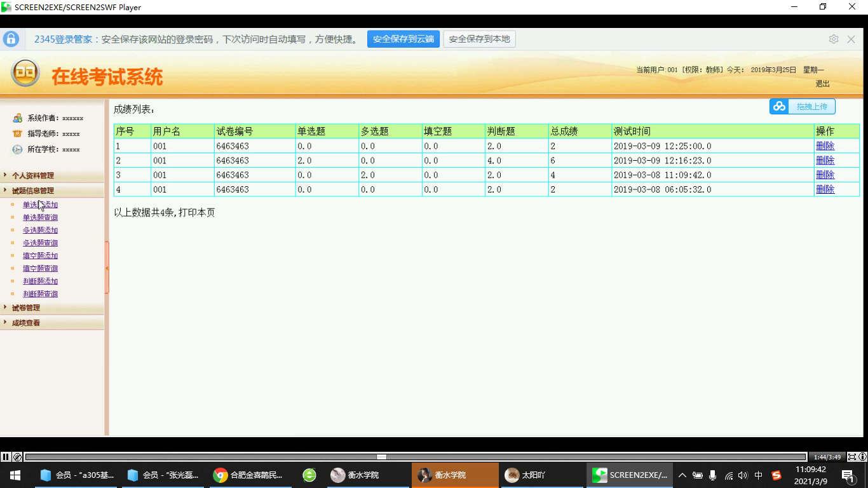868x488 pixels.
Task: Open the highlighted 衡水学院 taskbar item
Action: (455, 475)
